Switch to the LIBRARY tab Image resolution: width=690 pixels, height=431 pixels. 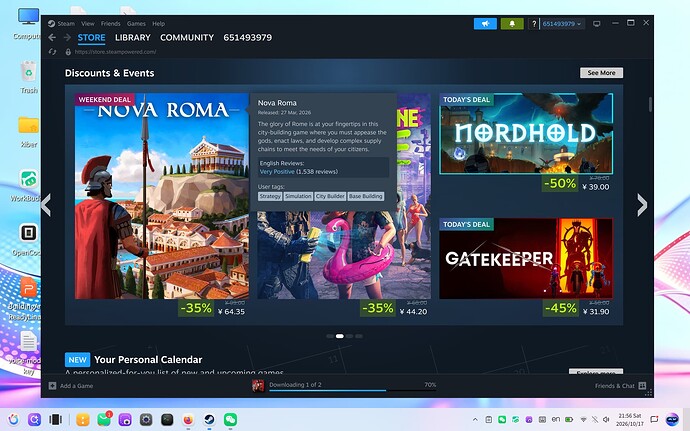click(133, 38)
